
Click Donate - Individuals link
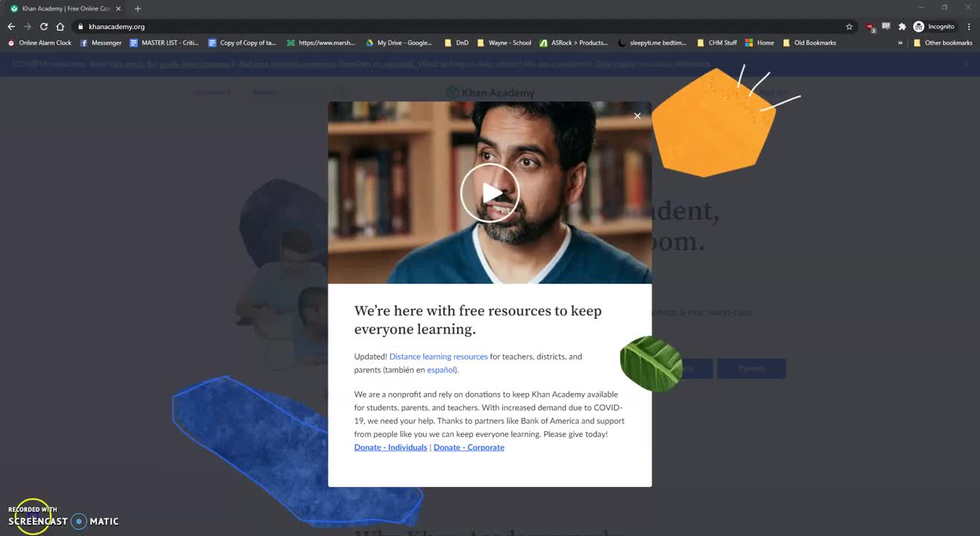(390, 447)
